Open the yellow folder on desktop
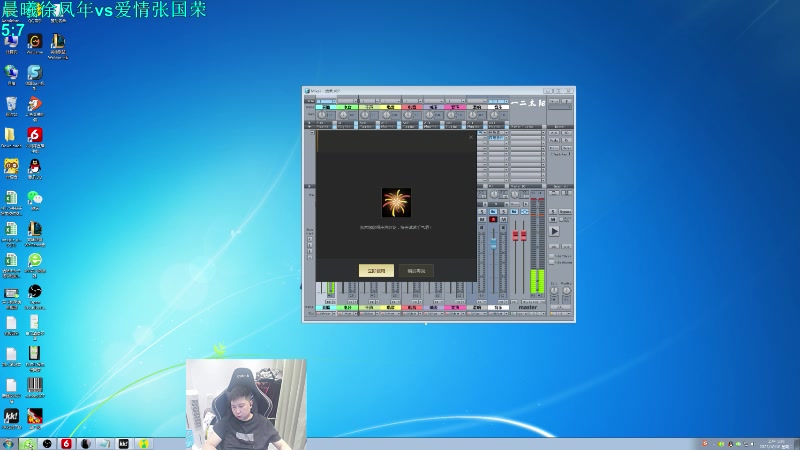The image size is (800, 450). point(10,135)
